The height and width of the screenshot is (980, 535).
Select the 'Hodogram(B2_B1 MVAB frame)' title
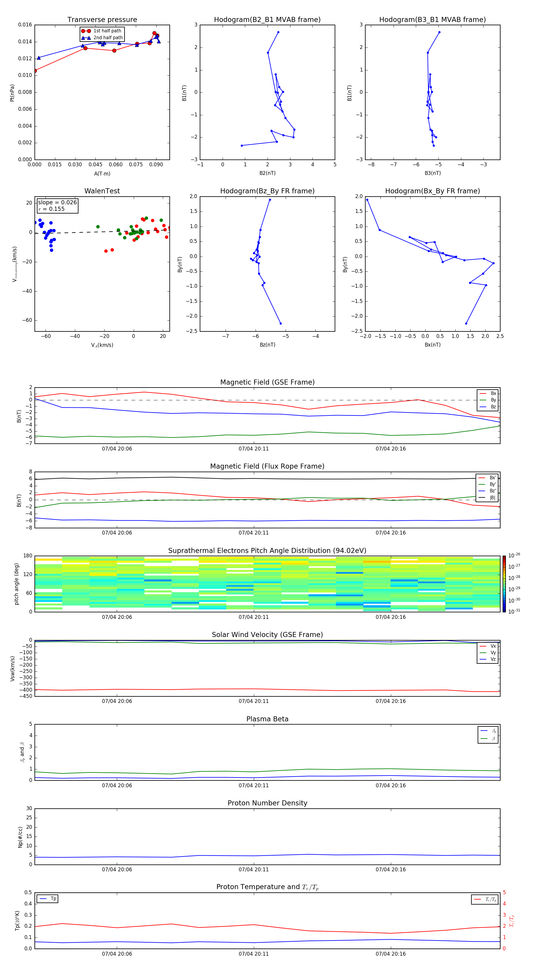click(267, 20)
